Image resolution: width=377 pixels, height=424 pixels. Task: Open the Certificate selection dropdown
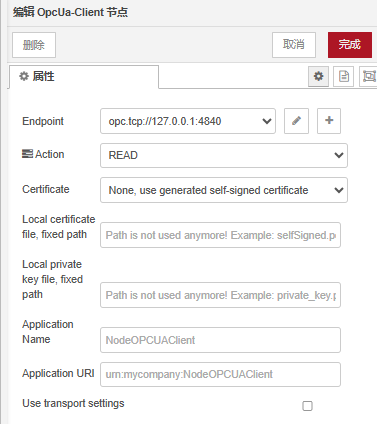tap(224, 190)
